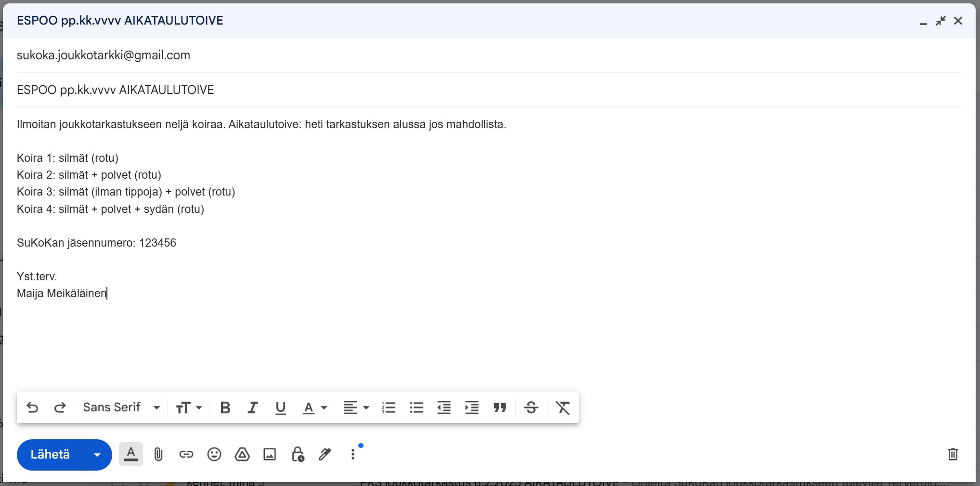Insert signature using the pen icon
This screenshot has height=486, width=980.
[x=325, y=454]
